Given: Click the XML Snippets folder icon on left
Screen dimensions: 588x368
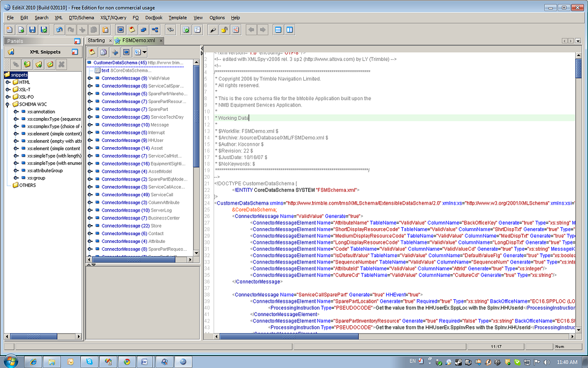Looking at the screenshot, I should (x=11, y=52).
